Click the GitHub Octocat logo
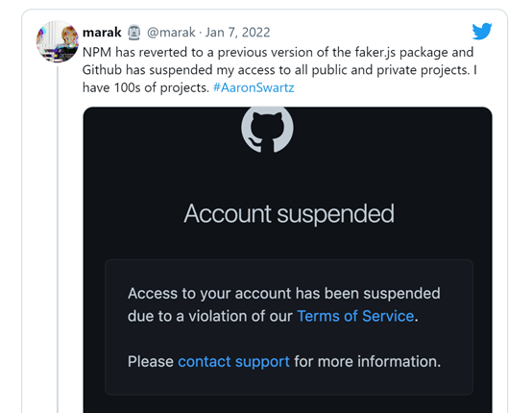Screen dimensions: 532x413 point(267,130)
